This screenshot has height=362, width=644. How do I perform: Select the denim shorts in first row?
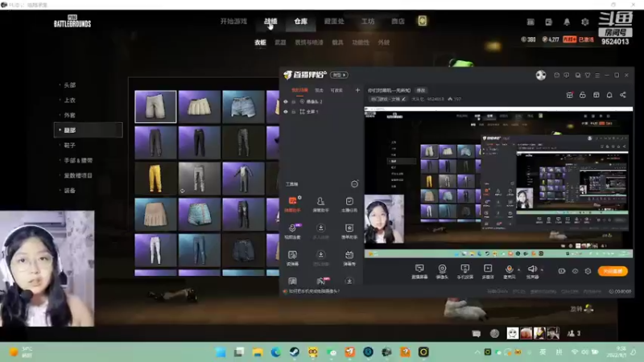pyautogui.click(x=243, y=107)
